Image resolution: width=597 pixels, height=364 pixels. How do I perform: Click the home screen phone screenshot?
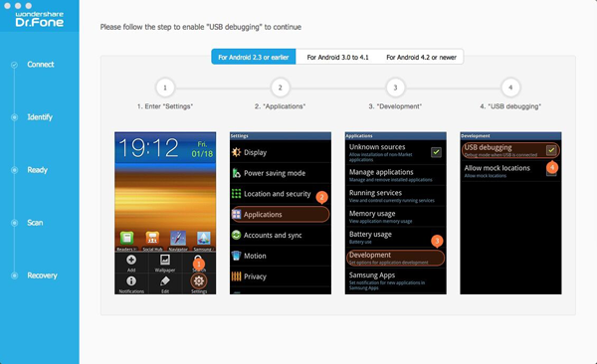point(165,213)
